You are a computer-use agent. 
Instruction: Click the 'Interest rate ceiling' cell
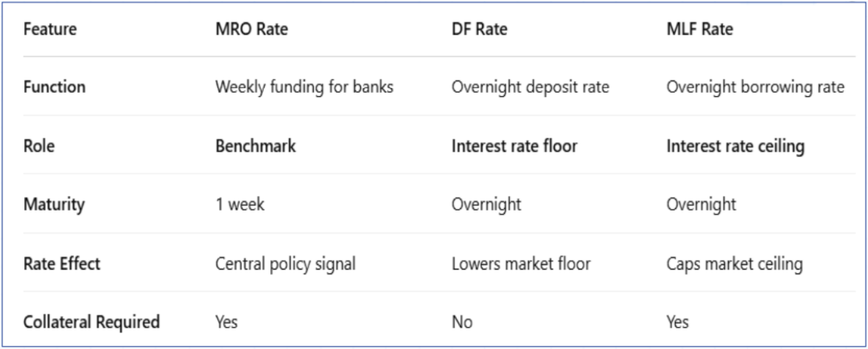click(735, 146)
